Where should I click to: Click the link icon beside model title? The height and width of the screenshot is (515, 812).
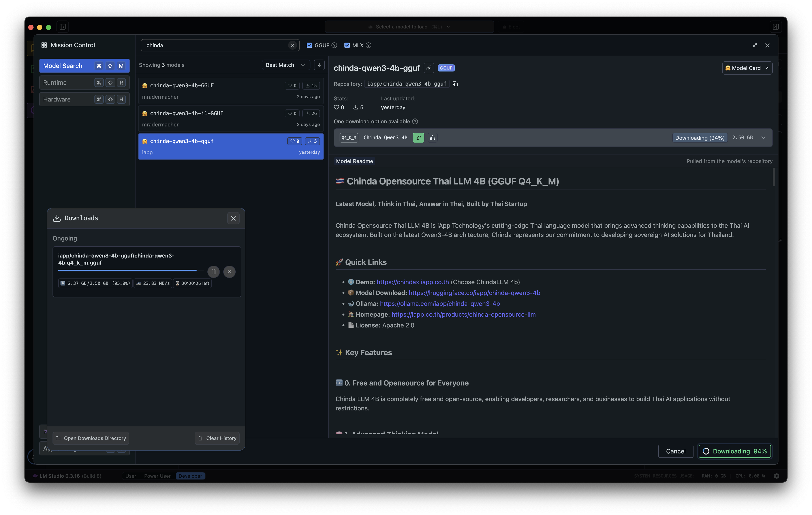click(x=429, y=68)
